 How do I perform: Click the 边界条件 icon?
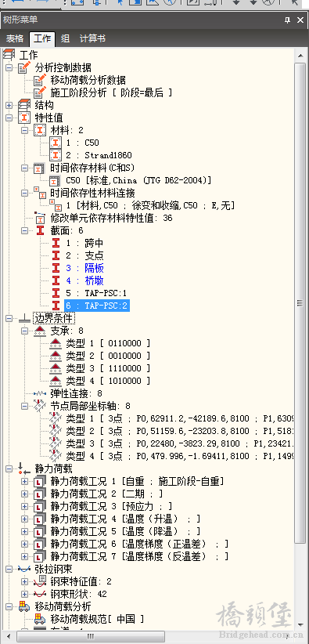pyautogui.click(x=24, y=319)
